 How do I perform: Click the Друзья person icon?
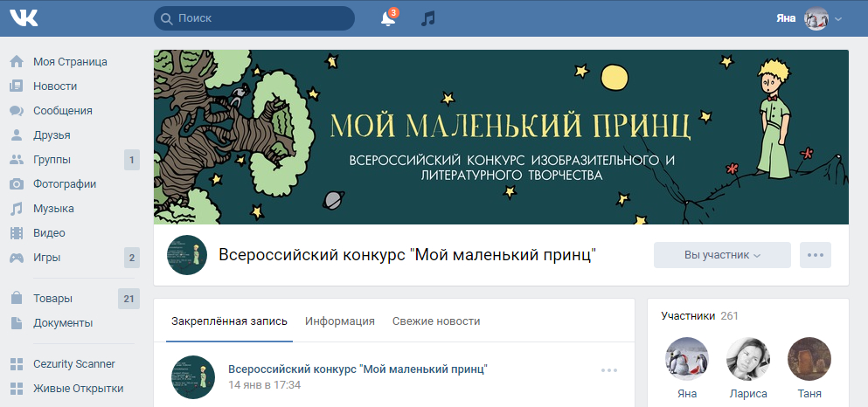click(17, 135)
